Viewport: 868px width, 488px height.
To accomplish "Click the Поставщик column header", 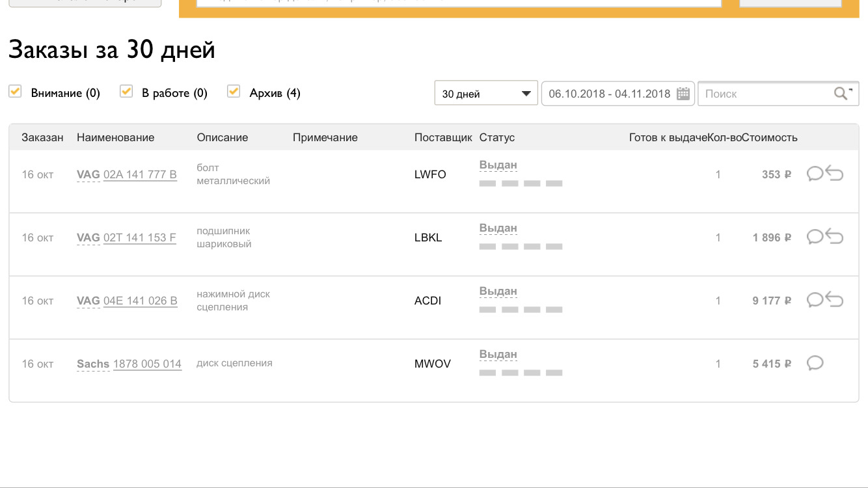I will 443,137.
